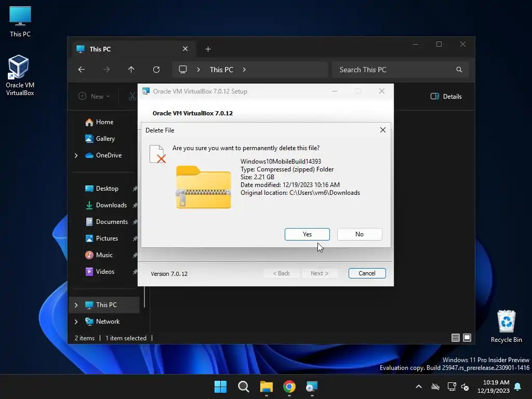Go back in File Explorer
The height and width of the screenshot is (399, 532).
click(x=82, y=70)
